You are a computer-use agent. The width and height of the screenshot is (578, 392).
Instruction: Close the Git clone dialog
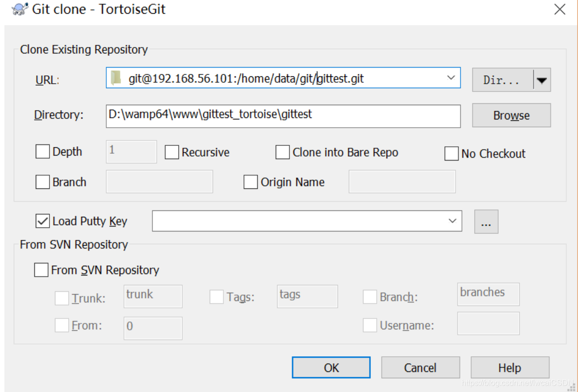[x=559, y=9]
